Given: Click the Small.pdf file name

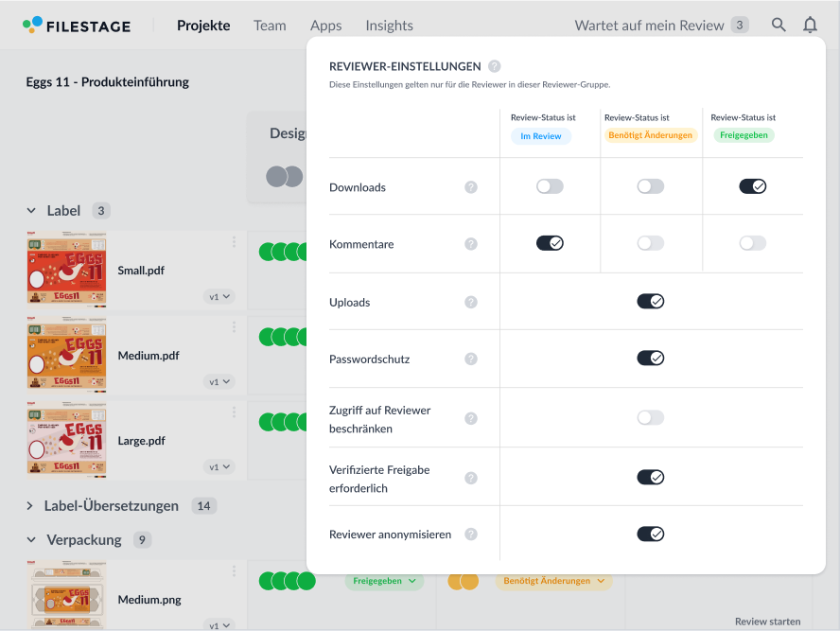Looking at the screenshot, I should point(141,271).
